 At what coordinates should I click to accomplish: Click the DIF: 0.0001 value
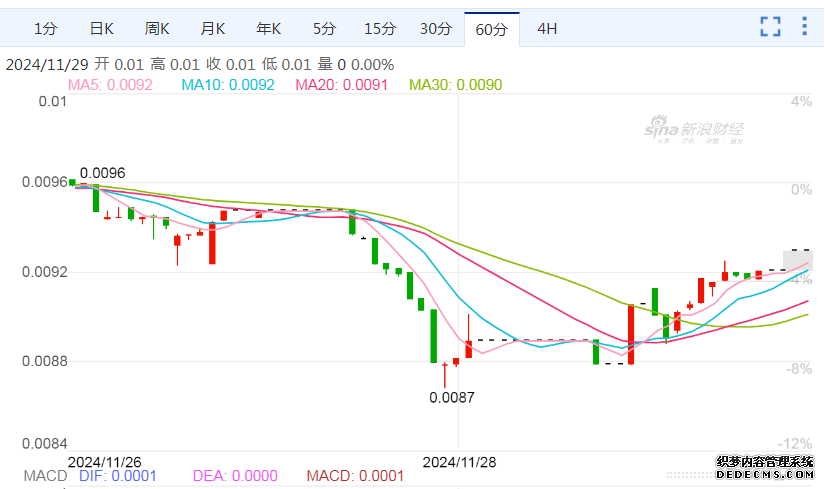click(x=118, y=476)
